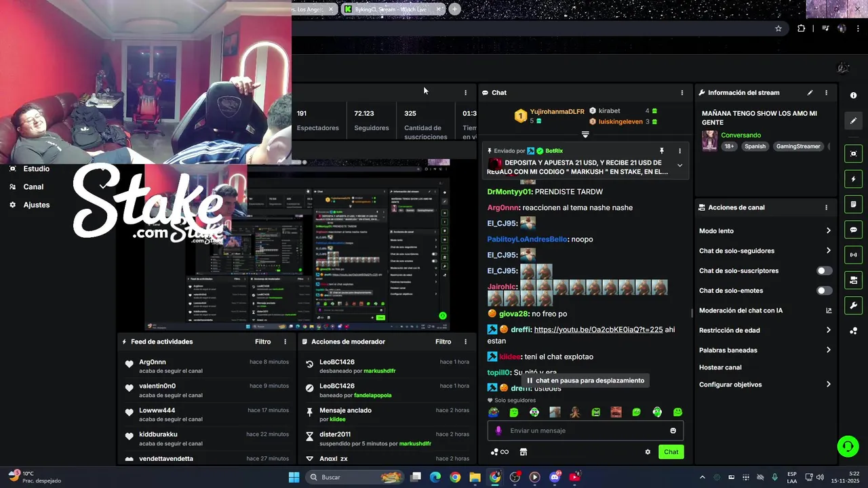Open Feed de actividades three-dot menu
The width and height of the screenshot is (868, 488).
pyautogui.click(x=285, y=342)
